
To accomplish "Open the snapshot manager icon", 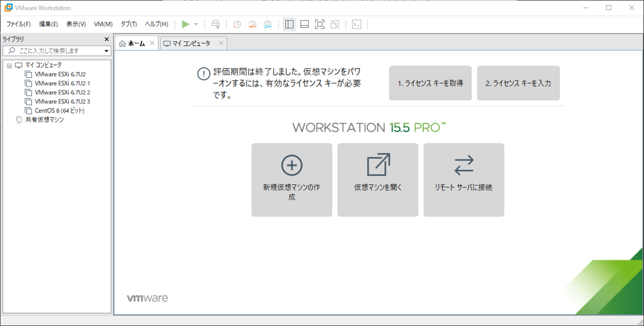I will pyautogui.click(x=268, y=24).
